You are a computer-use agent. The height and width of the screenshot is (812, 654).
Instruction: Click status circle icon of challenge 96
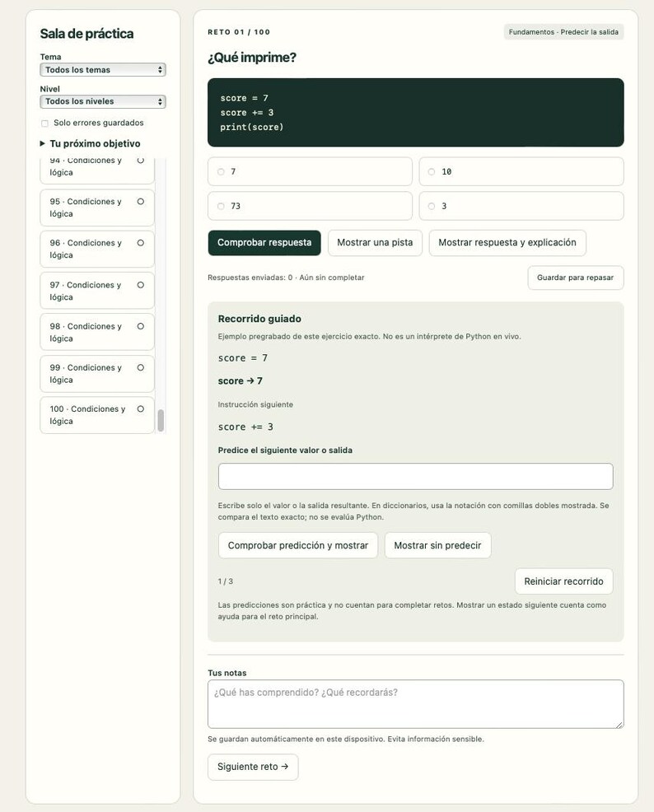[140, 243]
